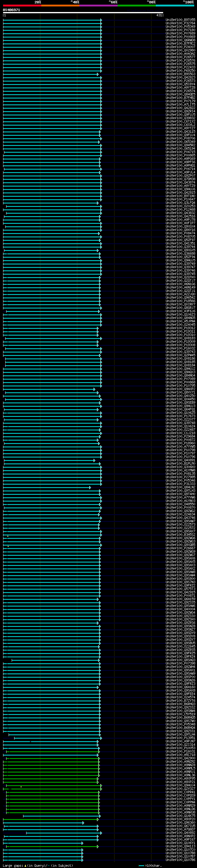197x868 pixels.
Task: Select label UniRef100_P69250
Action: (x=180, y=71)
